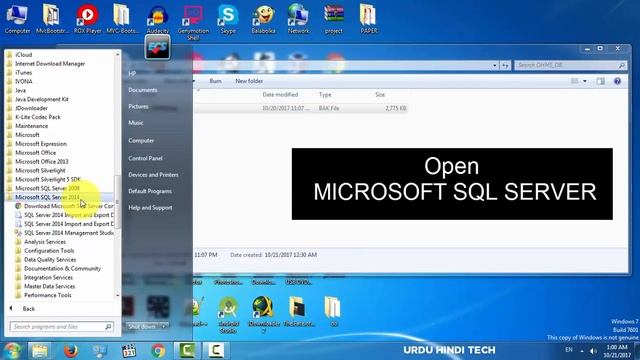The height and width of the screenshot is (360, 640).
Task: Open Help and Support
Action: 150,207
